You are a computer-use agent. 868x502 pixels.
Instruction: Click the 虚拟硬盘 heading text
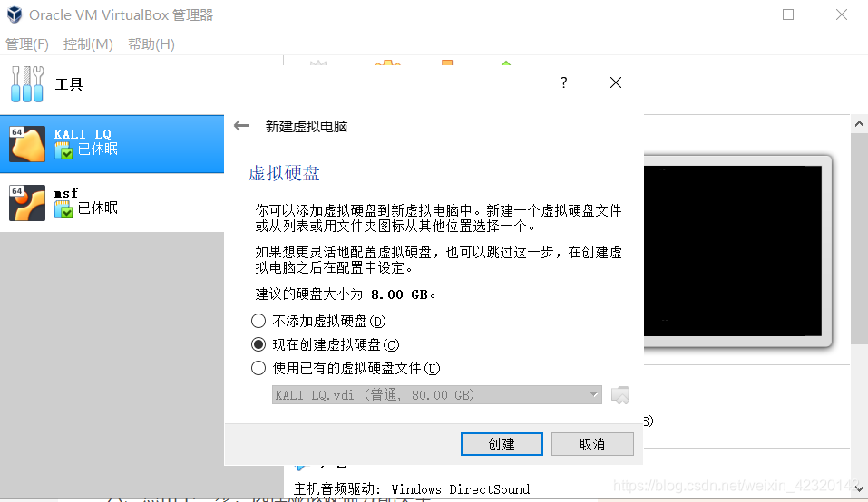(x=284, y=174)
